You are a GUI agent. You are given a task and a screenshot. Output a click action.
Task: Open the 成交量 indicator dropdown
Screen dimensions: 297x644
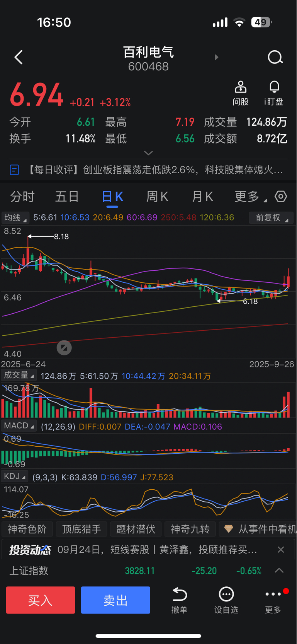19,375
